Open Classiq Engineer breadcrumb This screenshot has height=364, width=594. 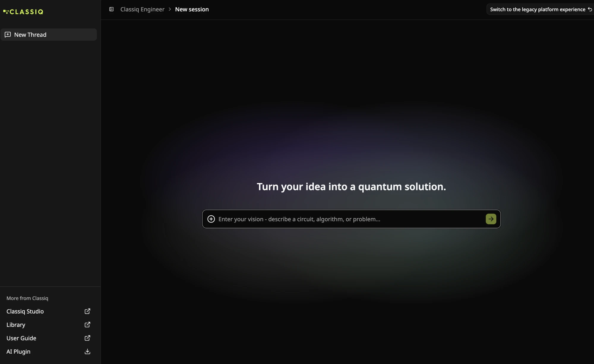tap(142, 9)
